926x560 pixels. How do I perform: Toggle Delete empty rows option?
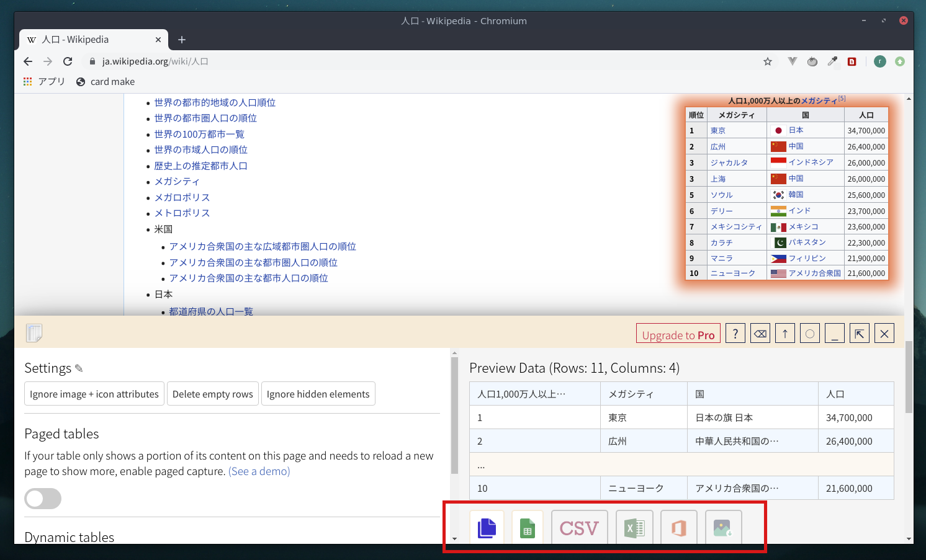pyautogui.click(x=213, y=394)
